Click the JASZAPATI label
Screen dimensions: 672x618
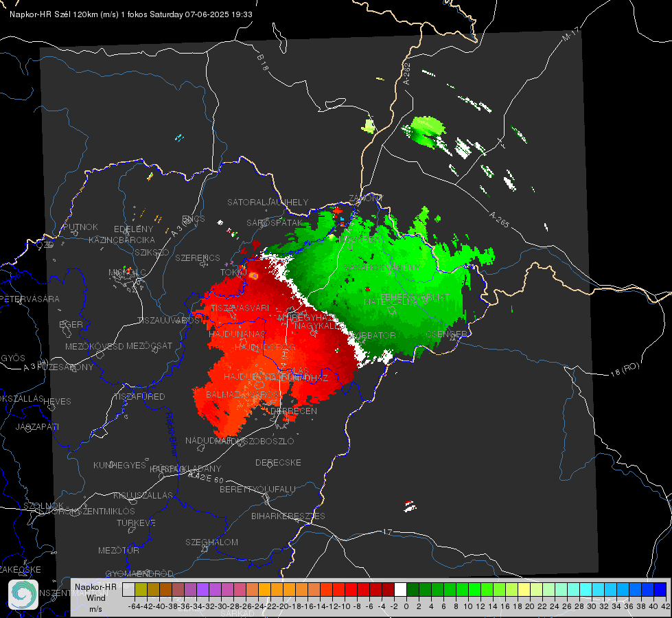[37, 426]
